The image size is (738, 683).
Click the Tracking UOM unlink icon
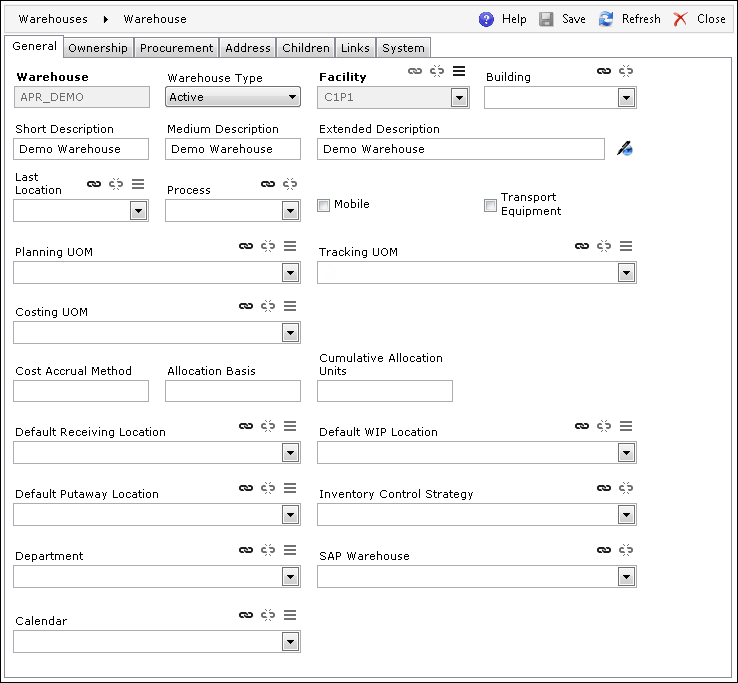click(x=604, y=246)
